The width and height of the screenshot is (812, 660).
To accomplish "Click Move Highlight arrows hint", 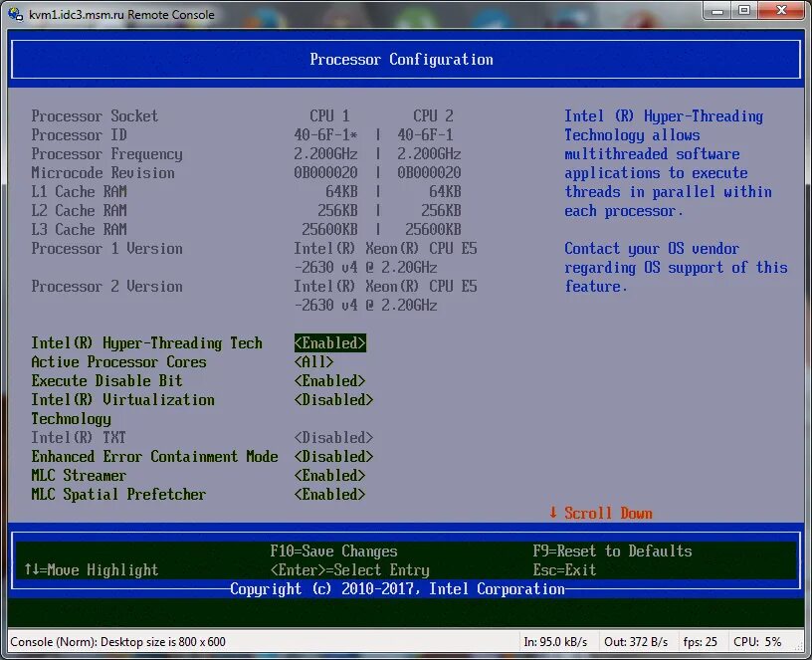I will pyautogui.click(x=92, y=570).
